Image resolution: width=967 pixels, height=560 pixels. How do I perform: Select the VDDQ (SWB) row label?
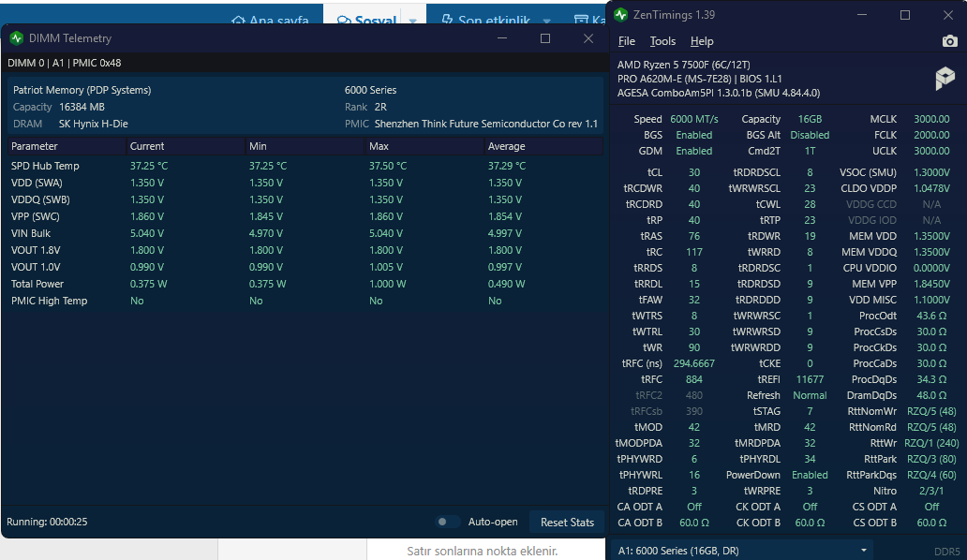click(x=40, y=199)
